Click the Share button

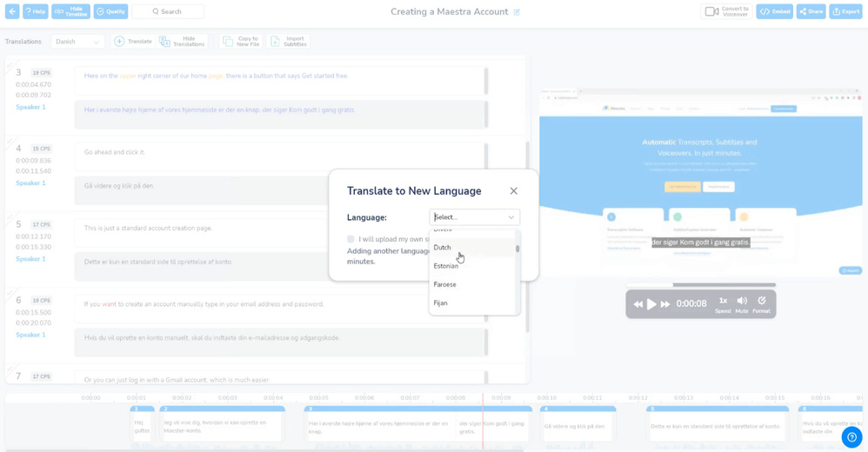(x=811, y=11)
